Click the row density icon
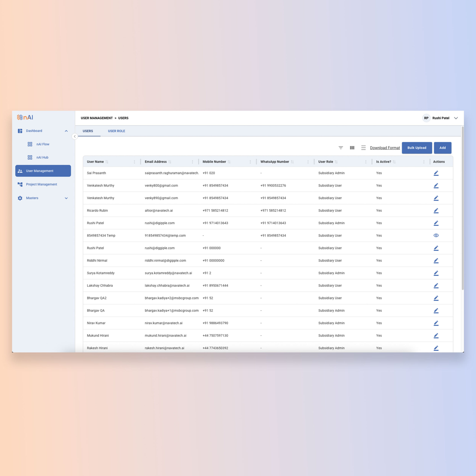This screenshot has width=476, height=476. pos(363,148)
